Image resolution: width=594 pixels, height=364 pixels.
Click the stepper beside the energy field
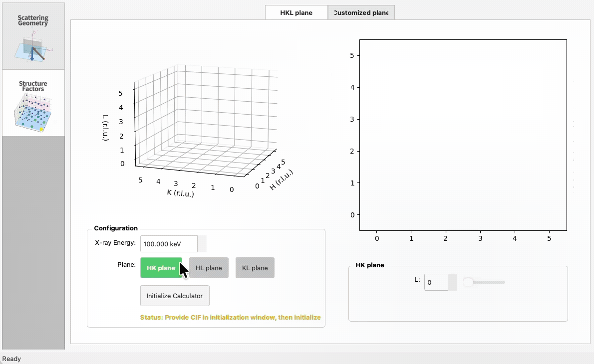tap(202, 244)
